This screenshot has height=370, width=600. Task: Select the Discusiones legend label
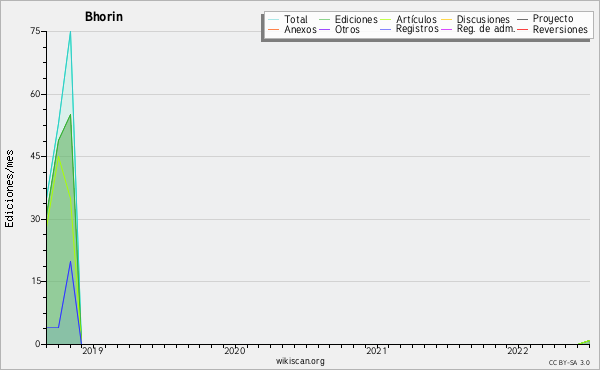[x=483, y=19]
